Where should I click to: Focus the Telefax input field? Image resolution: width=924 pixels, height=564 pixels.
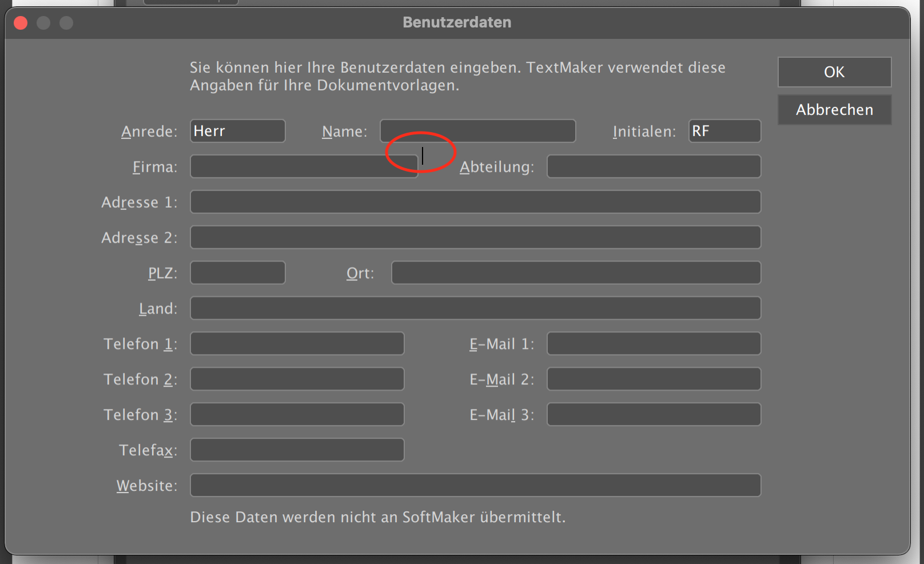click(x=297, y=450)
